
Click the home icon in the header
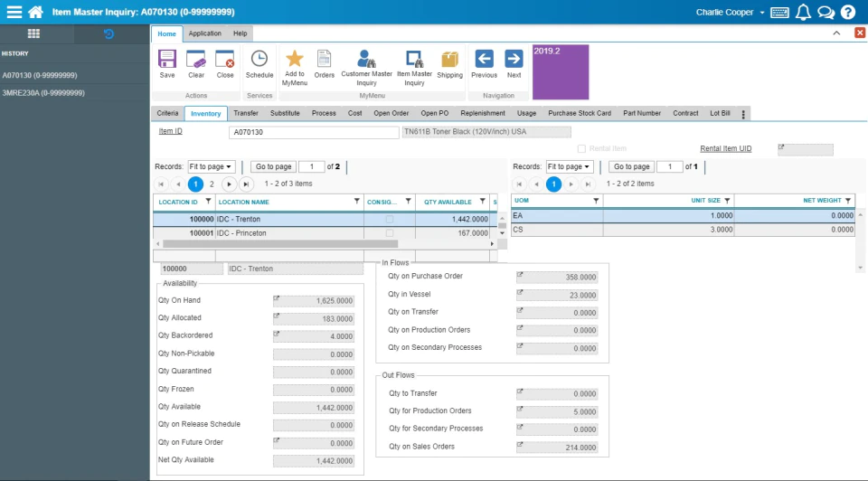coord(35,12)
